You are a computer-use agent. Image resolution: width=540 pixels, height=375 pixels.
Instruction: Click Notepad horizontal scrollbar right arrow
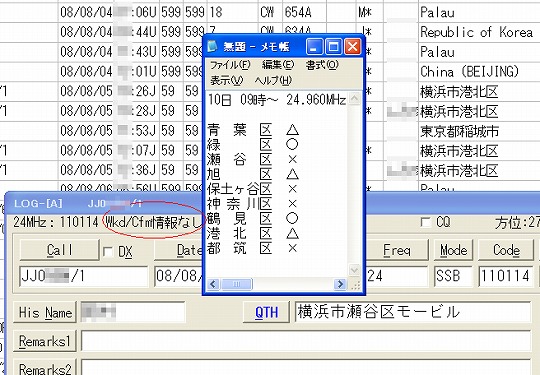point(340,284)
